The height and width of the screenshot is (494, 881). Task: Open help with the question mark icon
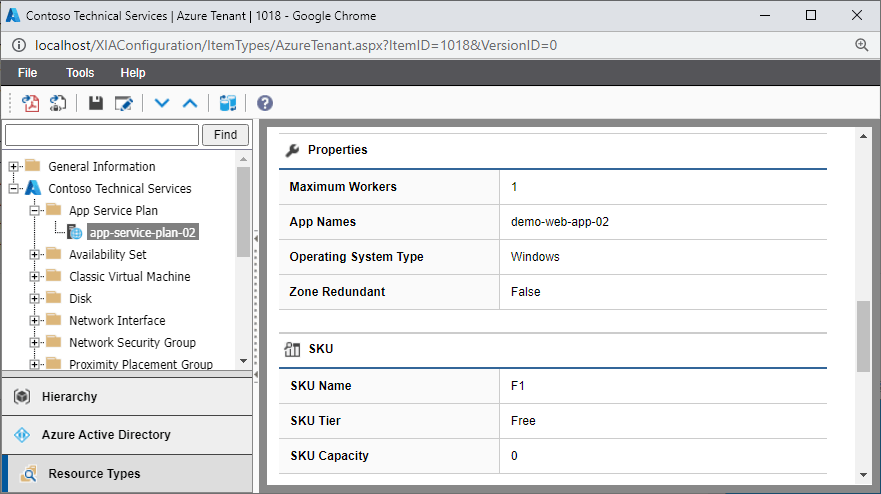pos(265,103)
